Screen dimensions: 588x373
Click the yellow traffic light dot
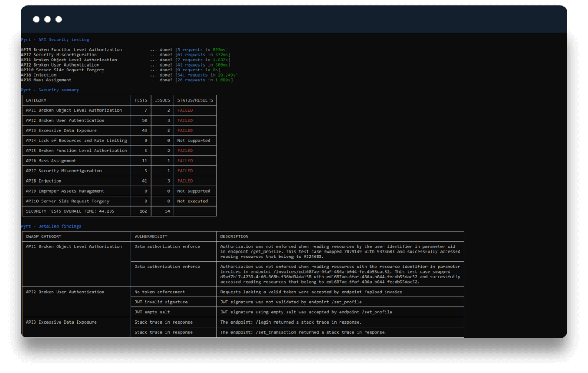[x=46, y=19]
